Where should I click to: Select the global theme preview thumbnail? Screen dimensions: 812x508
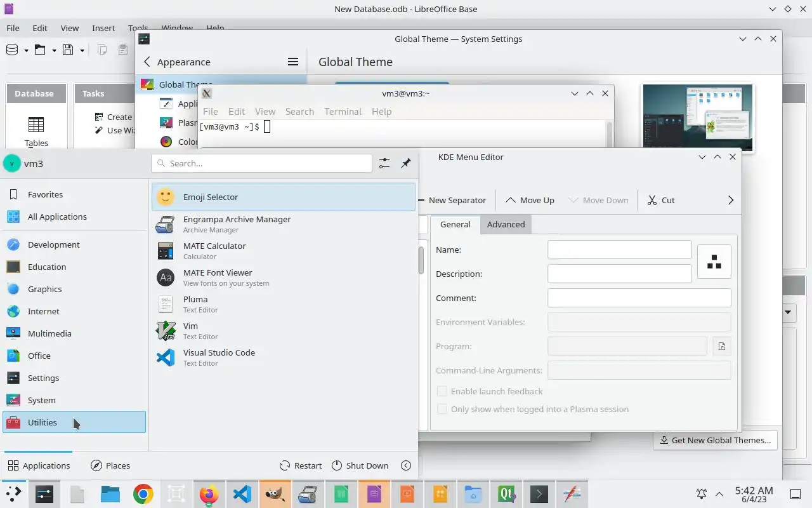[x=698, y=118]
